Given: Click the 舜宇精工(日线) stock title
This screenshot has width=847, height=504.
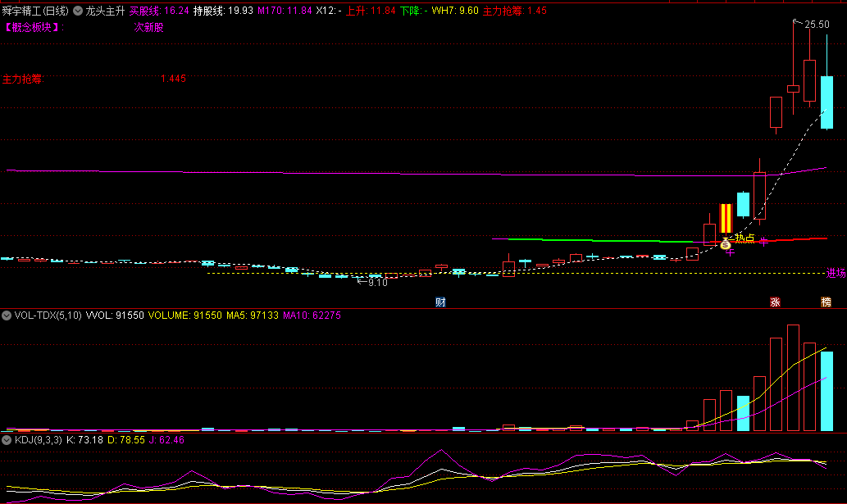Looking at the screenshot, I should (x=35, y=11).
